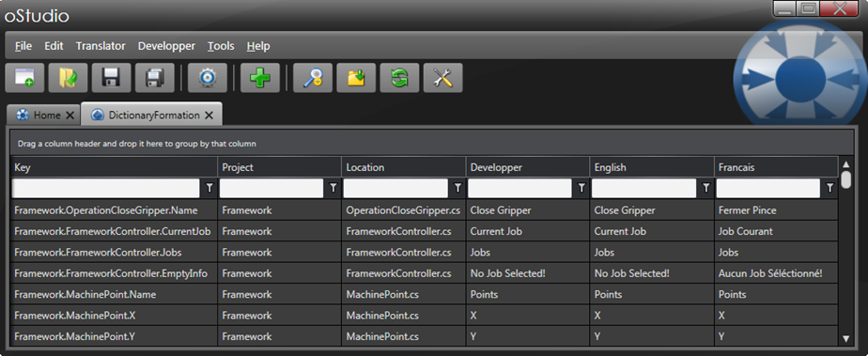Screen dimensions: 868x356
Task: Click the filter funnel icon for Key column
Action: pyautogui.click(x=209, y=188)
